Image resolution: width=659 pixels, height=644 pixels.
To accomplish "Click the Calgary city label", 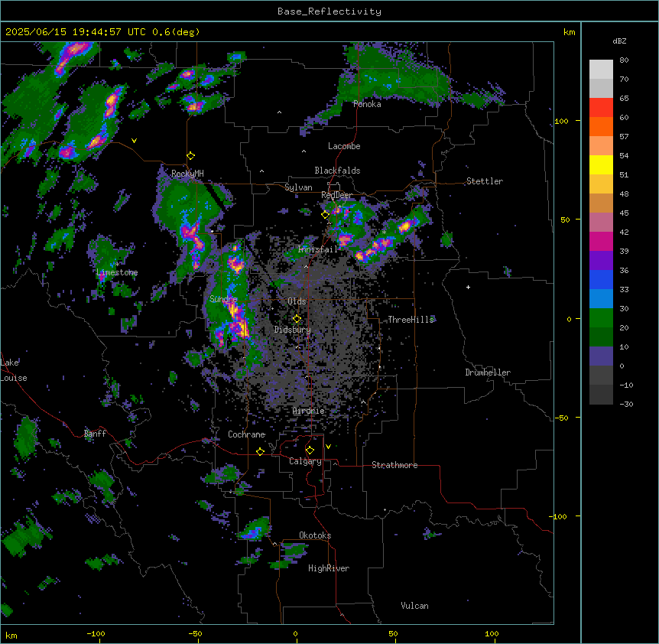I will coord(305,461).
